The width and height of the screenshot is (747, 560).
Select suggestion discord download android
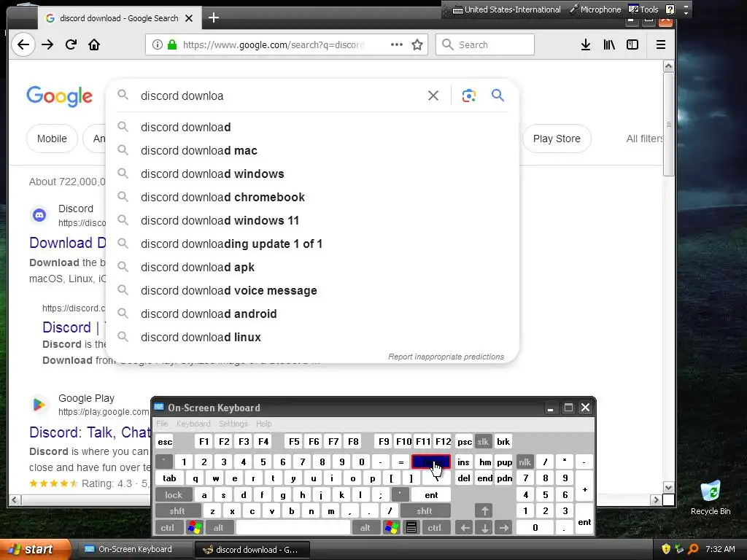(312, 314)
